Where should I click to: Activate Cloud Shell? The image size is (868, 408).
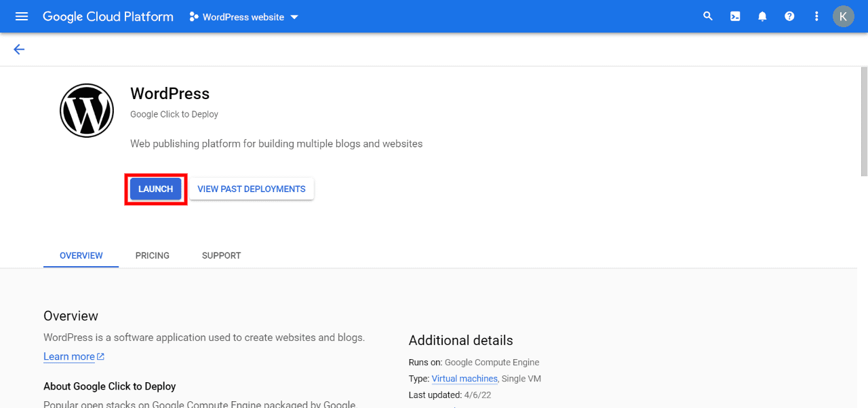coord(735,16)
